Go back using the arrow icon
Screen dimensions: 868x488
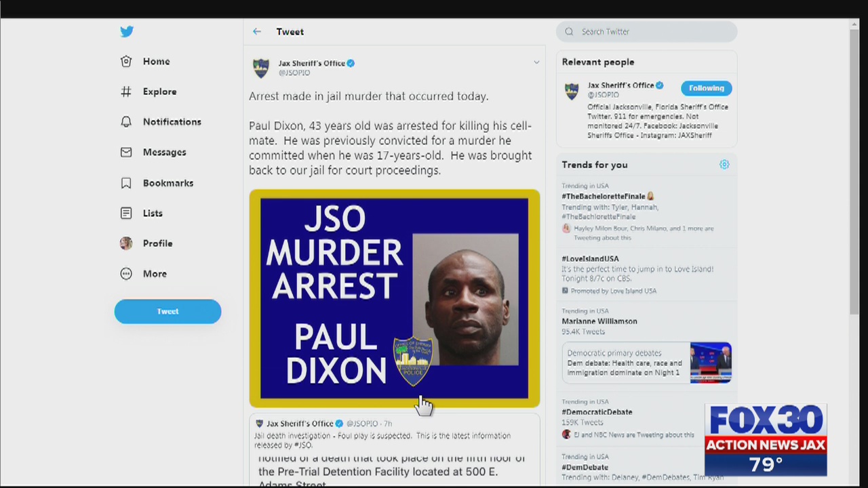click(257, 31)
